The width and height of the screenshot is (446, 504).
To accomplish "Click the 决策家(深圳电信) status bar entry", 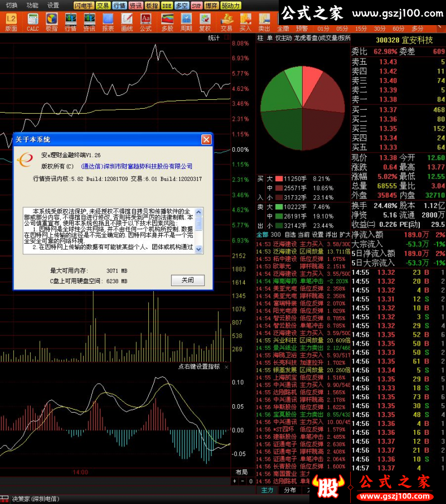I will [x=36, y=499].
